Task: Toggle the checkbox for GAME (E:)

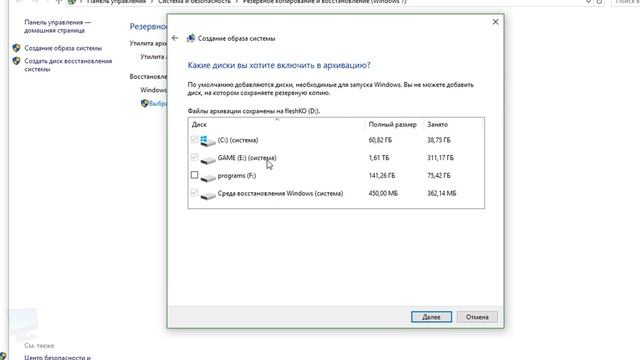Action: click(194, 157)
